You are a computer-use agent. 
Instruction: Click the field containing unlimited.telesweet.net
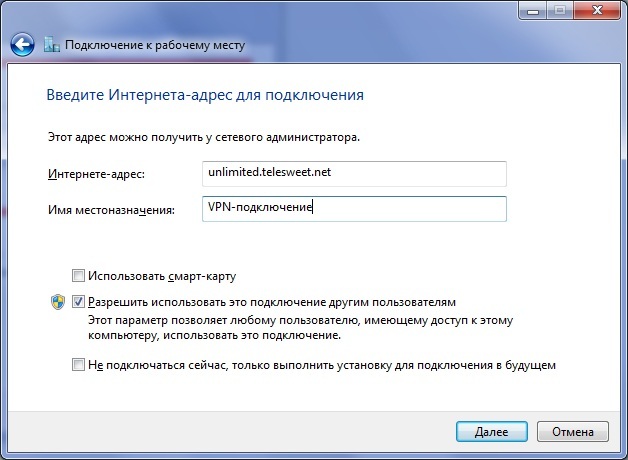pyautogui.click(x=353, y=173)
